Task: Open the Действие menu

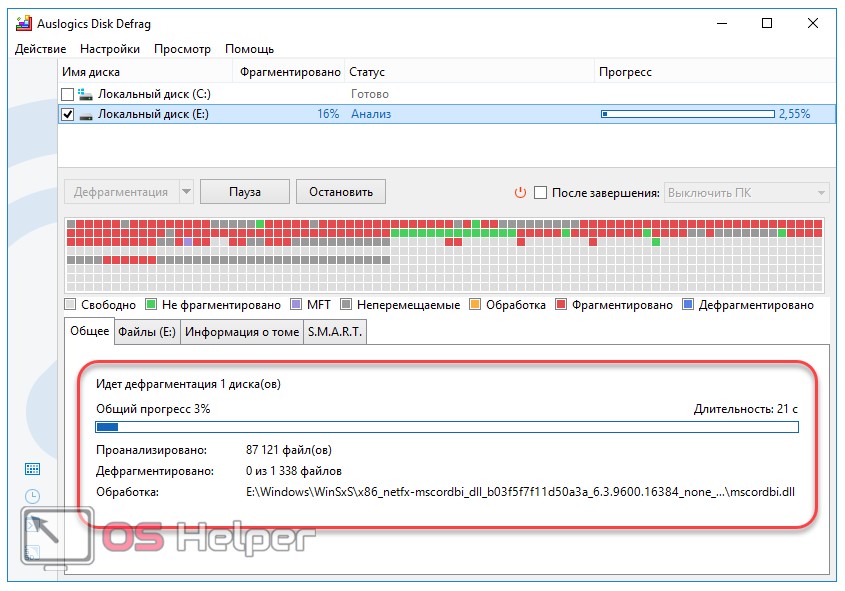Action: click(40, 49)
